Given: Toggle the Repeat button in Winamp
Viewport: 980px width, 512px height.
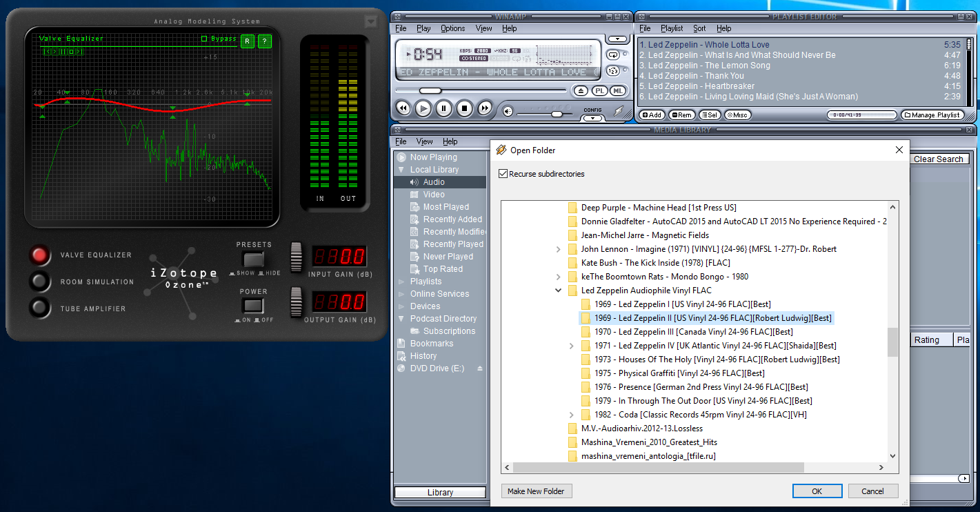Looking at the screenshot, I should tap(612, 55).
